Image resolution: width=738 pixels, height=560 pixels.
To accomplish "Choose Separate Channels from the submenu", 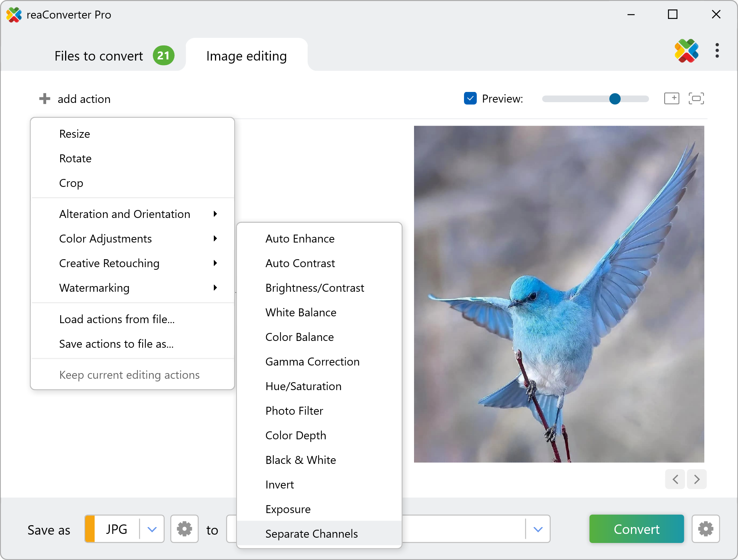I will click(311, 534).
